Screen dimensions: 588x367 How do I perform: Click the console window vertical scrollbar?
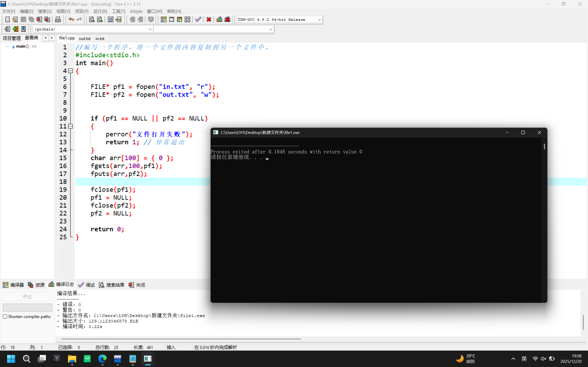click(544, 146)
